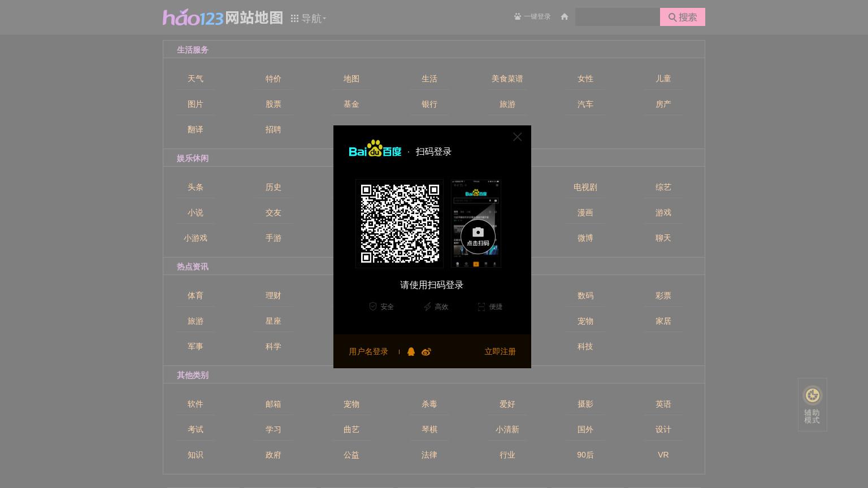868x488 pixels.
Task: Click the 安全 shield icon
Action: [373, 306]
